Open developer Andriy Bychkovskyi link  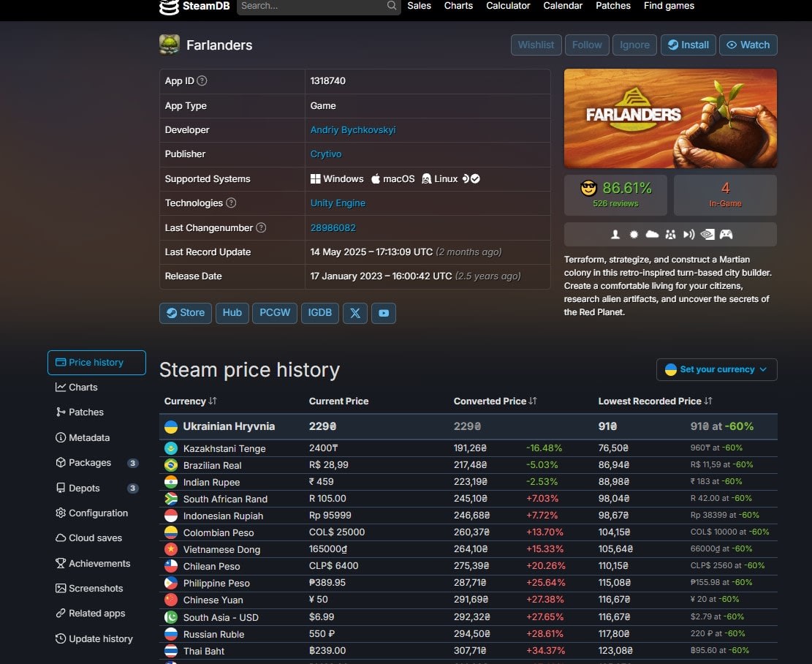coord(353,130)
